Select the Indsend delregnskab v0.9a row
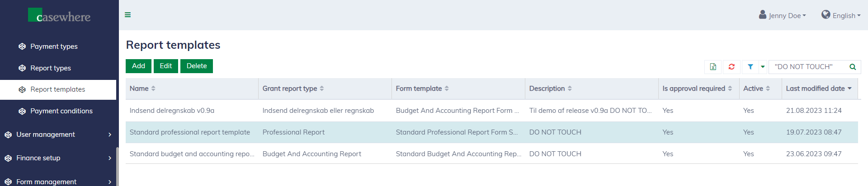 click(172, 111)
